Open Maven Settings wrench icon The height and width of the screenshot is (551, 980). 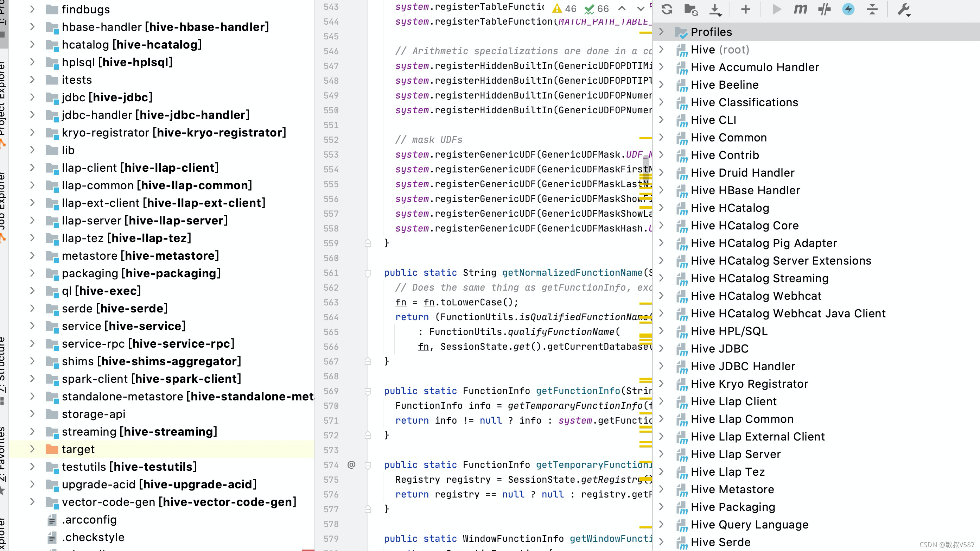click(x=904, y=9)
